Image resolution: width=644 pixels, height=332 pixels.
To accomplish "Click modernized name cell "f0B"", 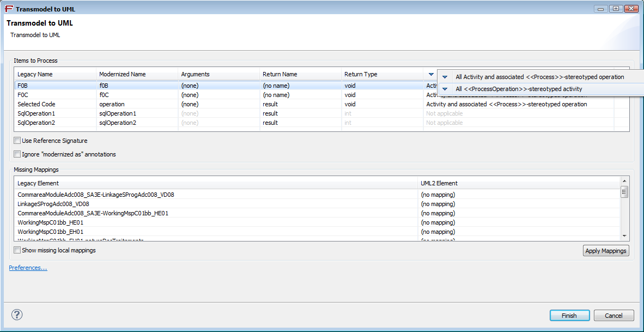I will pyautogui.click(x=137, y=86).
